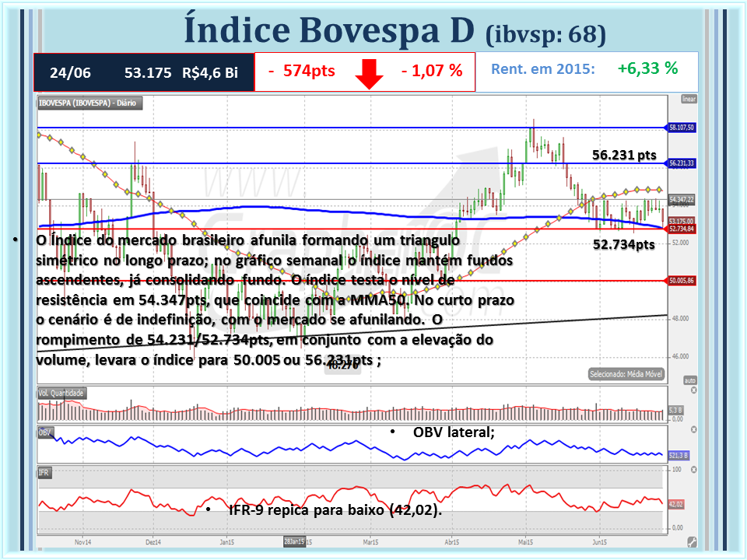Screen dimensions: 747x560
Task: Click the R$4,6 Bi volume figure
Action: 210,73
